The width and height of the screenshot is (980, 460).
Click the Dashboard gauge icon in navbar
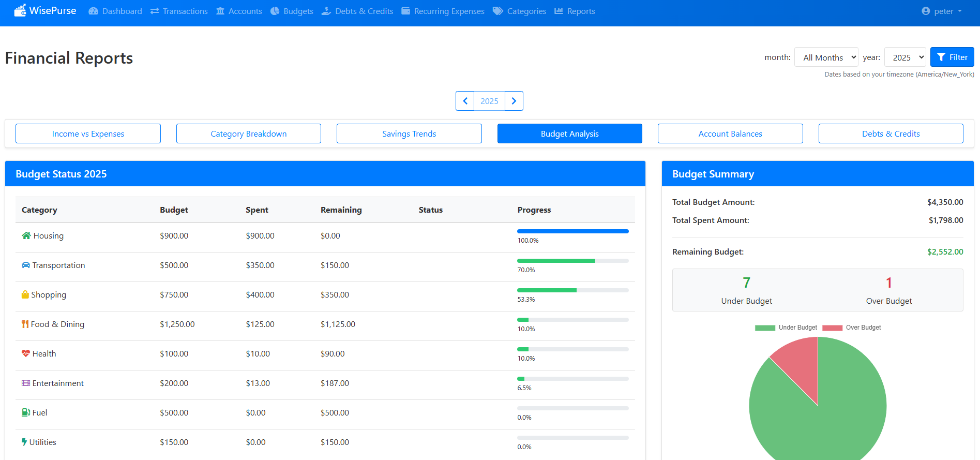(x=93, y=11)
